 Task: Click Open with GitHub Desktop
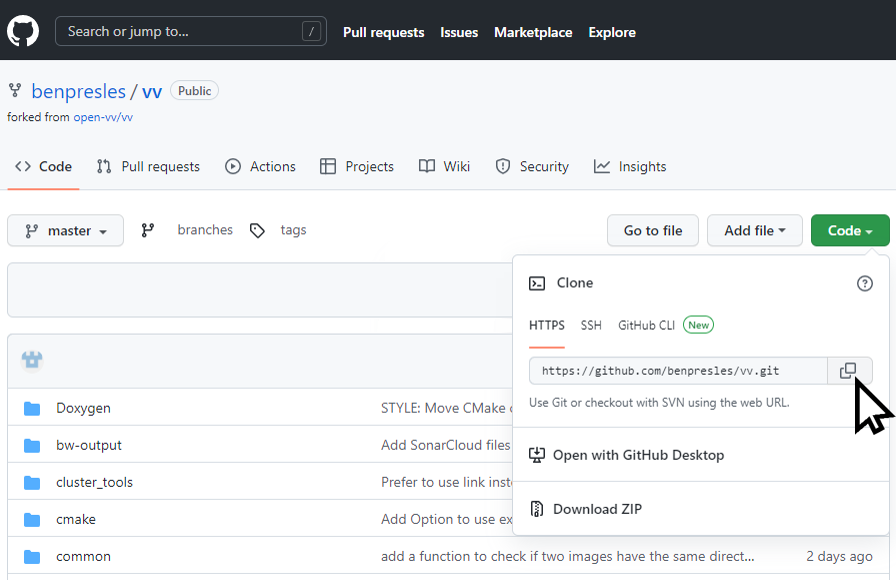coord(638,455)
